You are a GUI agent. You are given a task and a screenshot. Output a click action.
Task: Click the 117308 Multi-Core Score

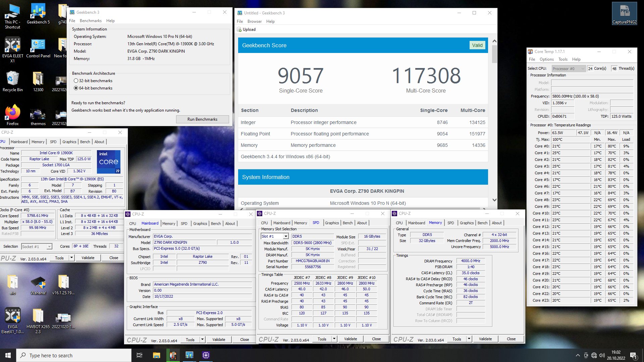[x=426, y=76]
